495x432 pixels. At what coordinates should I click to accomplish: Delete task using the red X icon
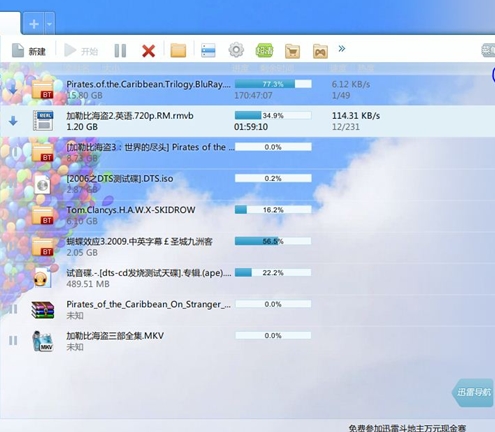coord(148,51)
